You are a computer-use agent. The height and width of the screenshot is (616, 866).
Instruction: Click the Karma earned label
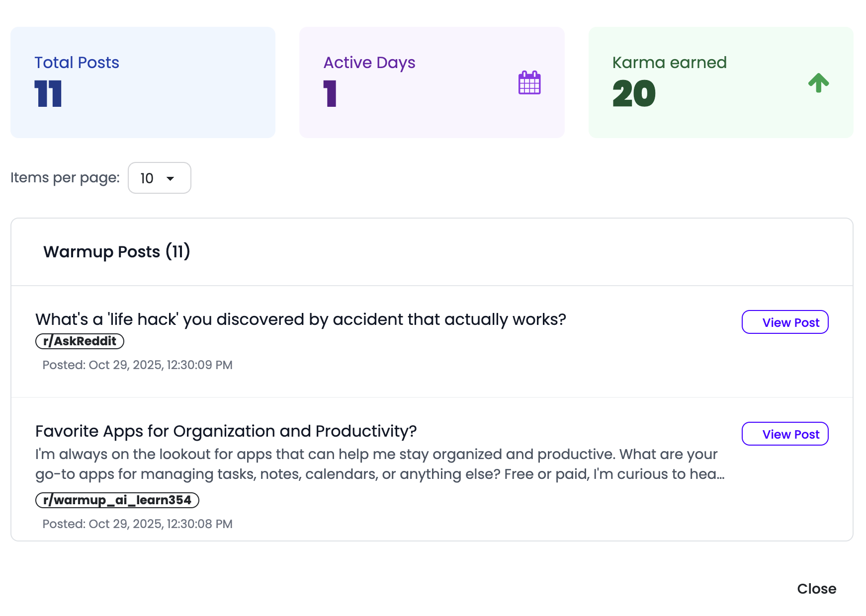tap(669, 63)
